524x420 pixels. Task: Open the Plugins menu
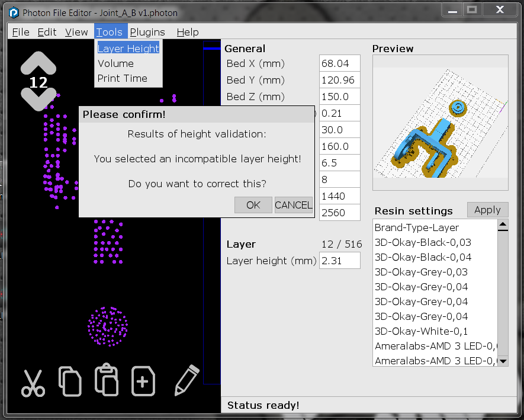[147, 32]
